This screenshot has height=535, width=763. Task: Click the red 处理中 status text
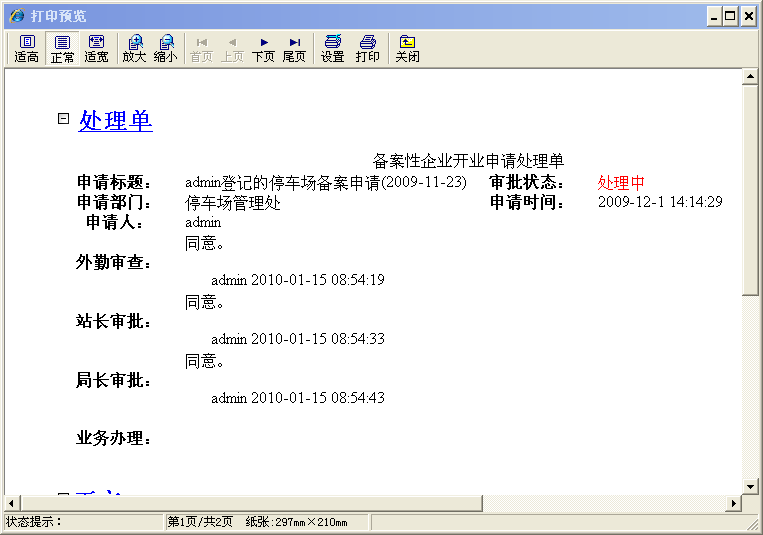point(621,183)
